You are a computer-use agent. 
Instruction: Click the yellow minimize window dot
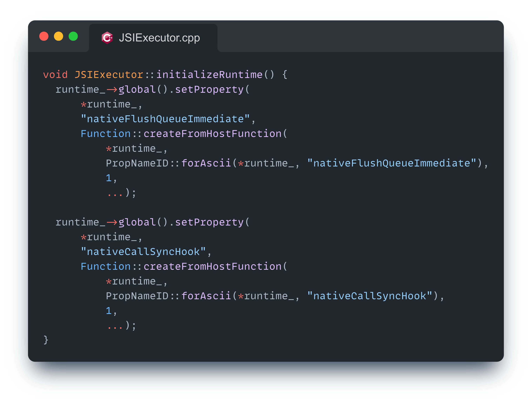tap(58, 36)
